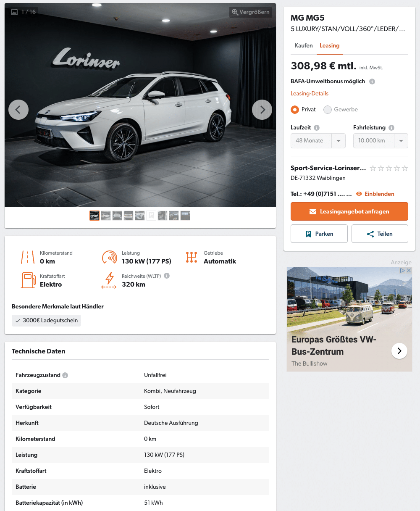Switch to the Kaufen tab
The image size is (420, 511).
click(x=304, y=45)
